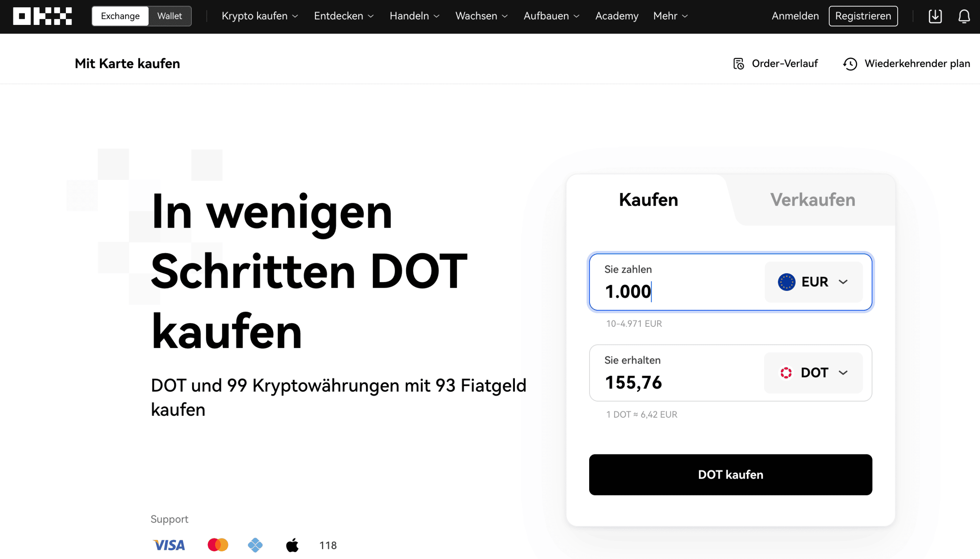The image size is (980, 559).
Task: Expand the Wachsen menu
Action: (x=481, y=16)
